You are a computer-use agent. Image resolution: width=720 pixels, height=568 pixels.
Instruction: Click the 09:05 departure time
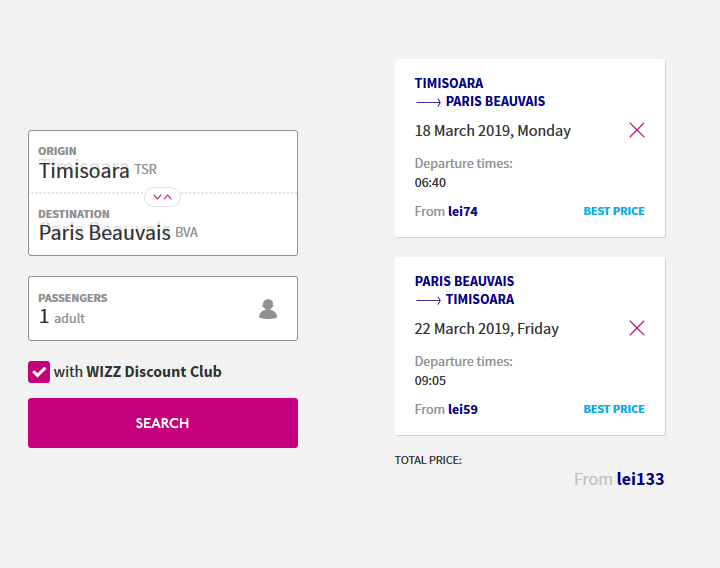pos(430,381)
